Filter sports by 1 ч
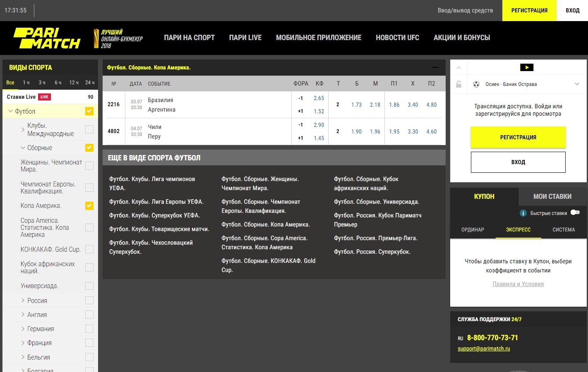Screen dimensions: 588x372 pyautogui.click(x=26, y=83)
